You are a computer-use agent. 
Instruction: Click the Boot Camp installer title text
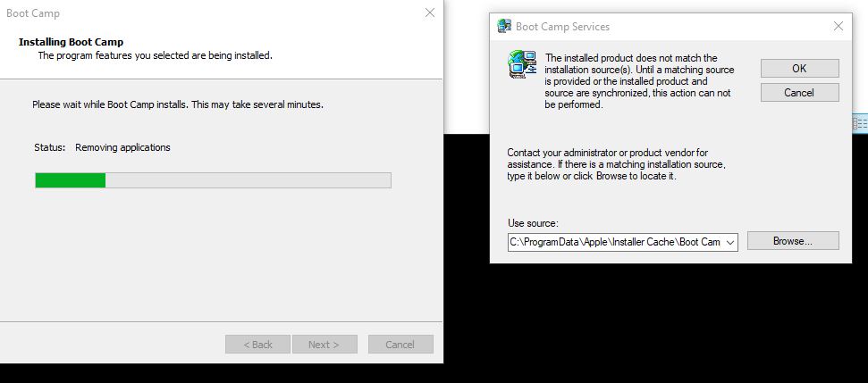point(33,13)
